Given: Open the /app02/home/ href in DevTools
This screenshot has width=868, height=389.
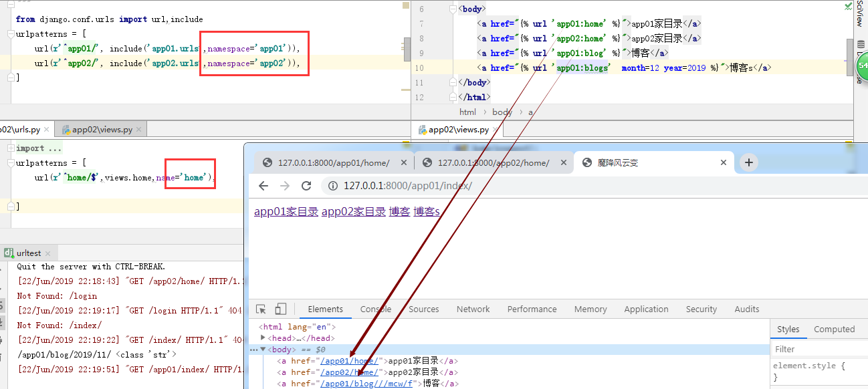Looking at the screenshot, I should pos(350,372).
